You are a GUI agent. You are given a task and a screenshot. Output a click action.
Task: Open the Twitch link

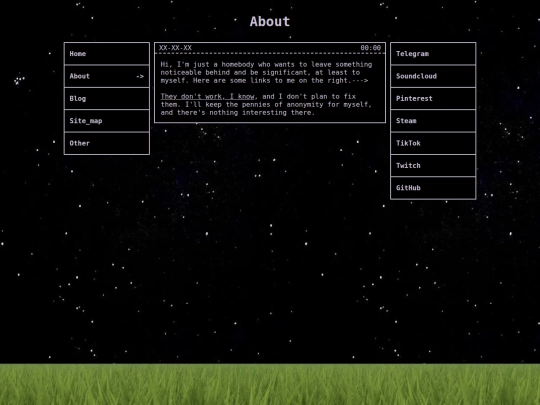pyautogui.click(x=433, y=166)
